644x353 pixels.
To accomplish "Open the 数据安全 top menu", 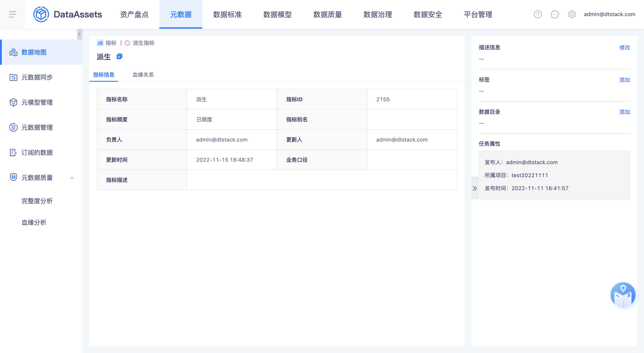I will coord(428,14).
